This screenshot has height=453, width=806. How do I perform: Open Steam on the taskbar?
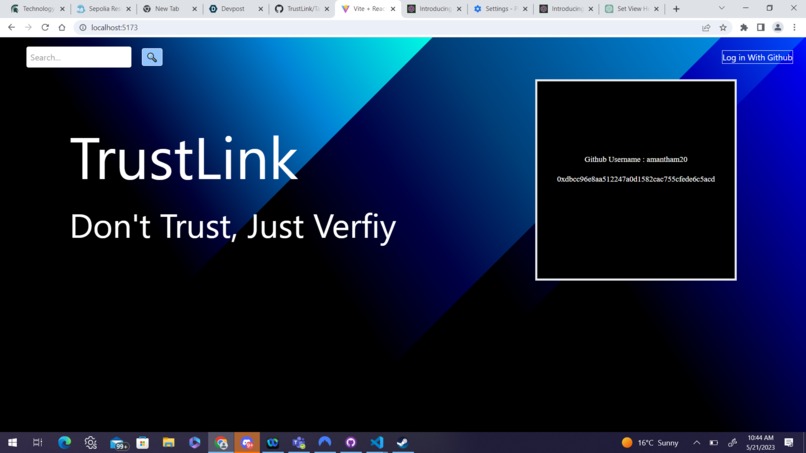(x=402, y=442)
